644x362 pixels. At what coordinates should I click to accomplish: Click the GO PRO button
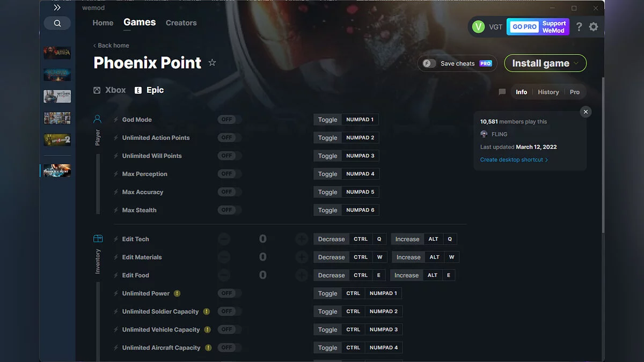(524, 27)
